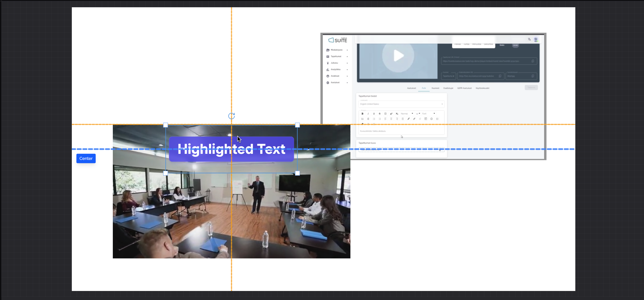This screenshot has width=644, height=300.
Task: Click the bottom-right resize handle of the selection
Action: point(297,173)
